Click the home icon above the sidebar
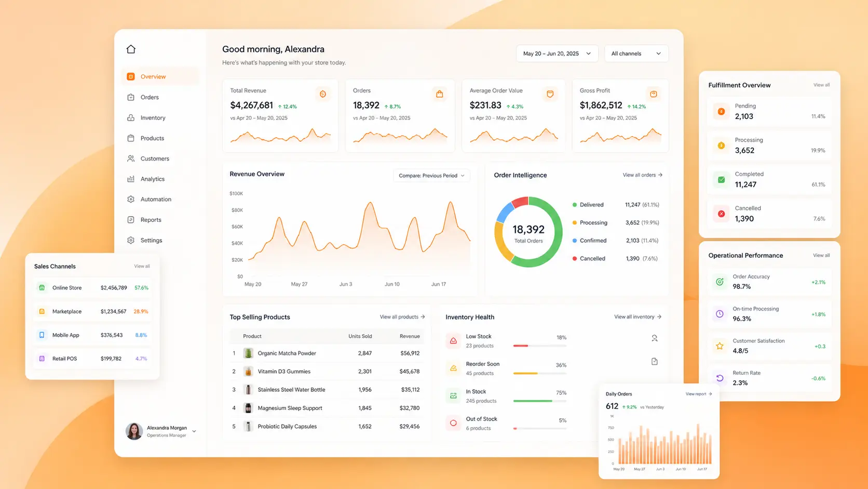 pos(131,49)
